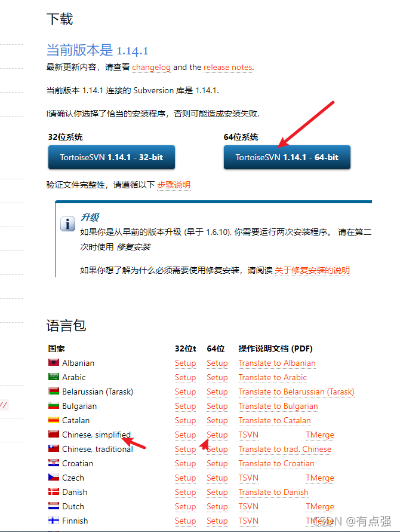400x532 pixels.
Task: Click the Chinese, traditional flag icon
Action: tap(54, 448)
